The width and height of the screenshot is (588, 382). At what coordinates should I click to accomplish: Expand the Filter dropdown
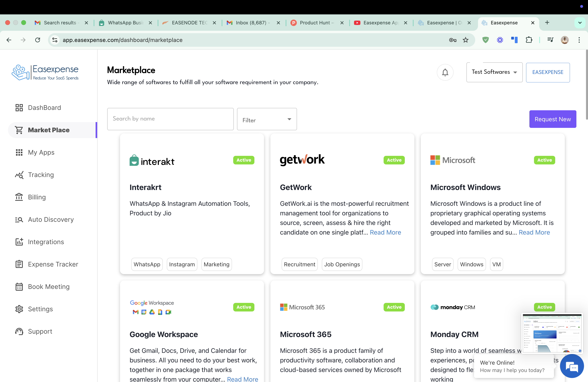(267, 119)
